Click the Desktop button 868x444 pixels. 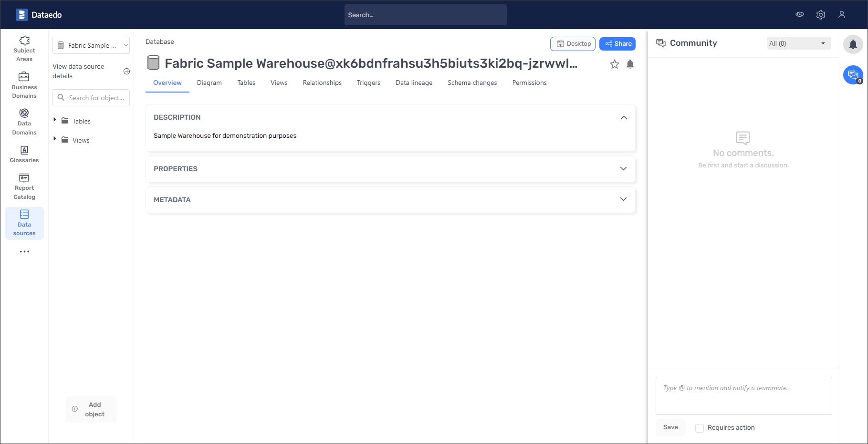pos(573,44)
